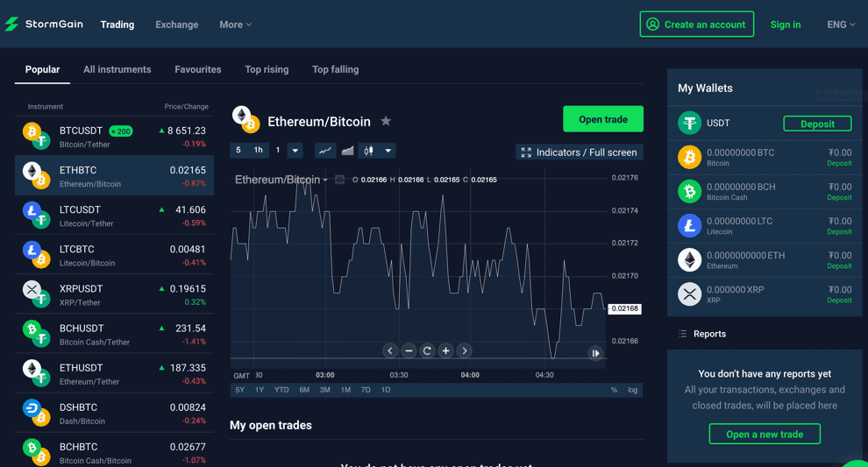The image size is (868, 467).
Task: Select the BCHBTC instrument row
Action: [114, 451]
